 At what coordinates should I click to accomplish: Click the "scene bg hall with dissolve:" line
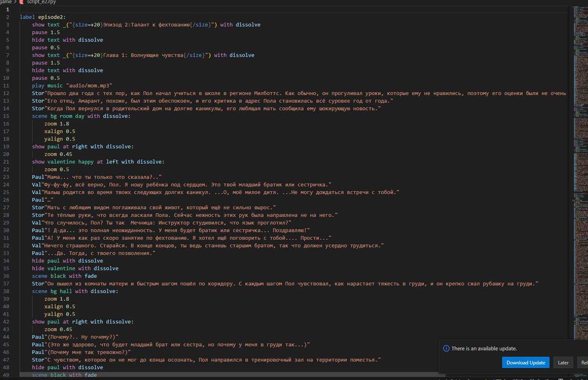(75, 291)
